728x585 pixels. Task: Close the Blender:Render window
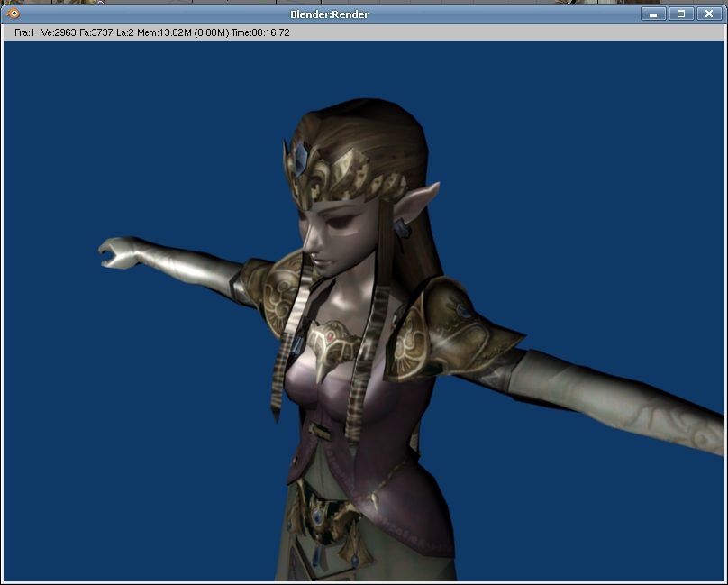(x=709, y=14)
